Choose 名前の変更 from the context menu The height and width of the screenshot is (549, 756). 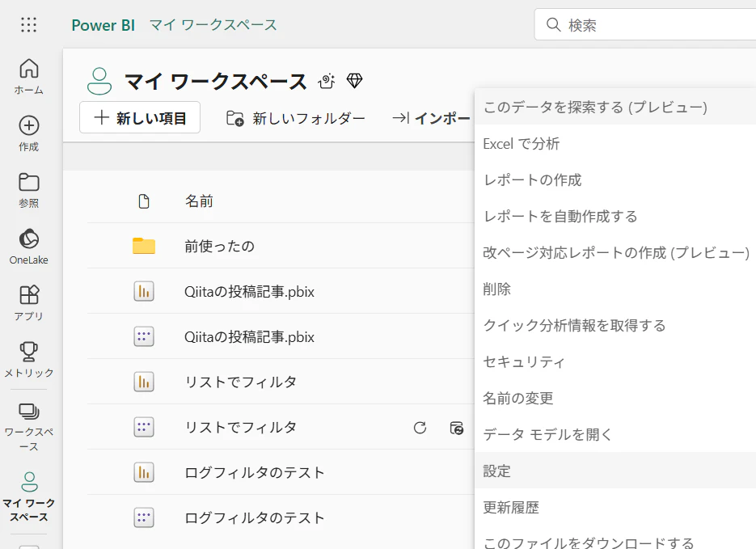615,398
